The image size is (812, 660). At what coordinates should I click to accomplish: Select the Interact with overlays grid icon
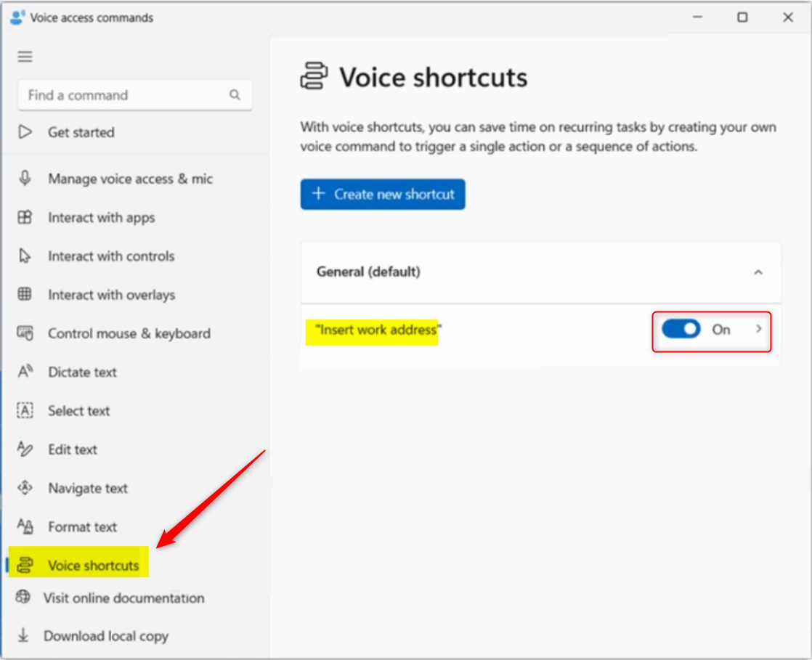tap(26, 295)
